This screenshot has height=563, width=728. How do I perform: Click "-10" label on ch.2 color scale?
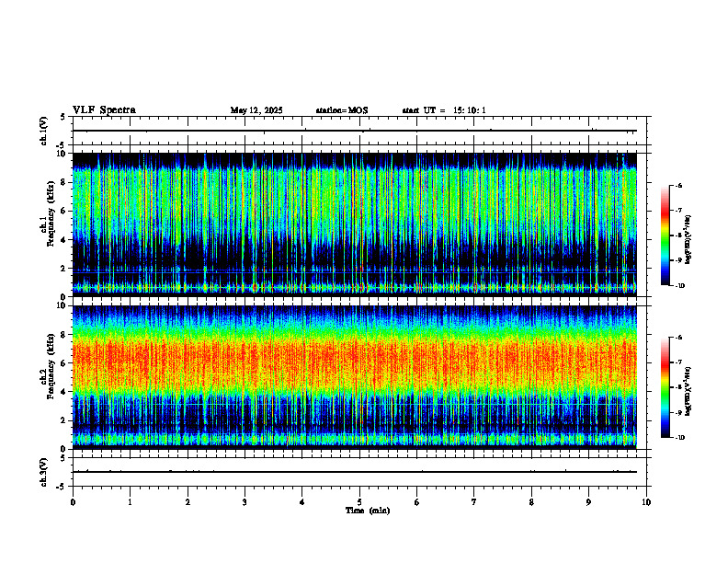click(x=679, y=437)
